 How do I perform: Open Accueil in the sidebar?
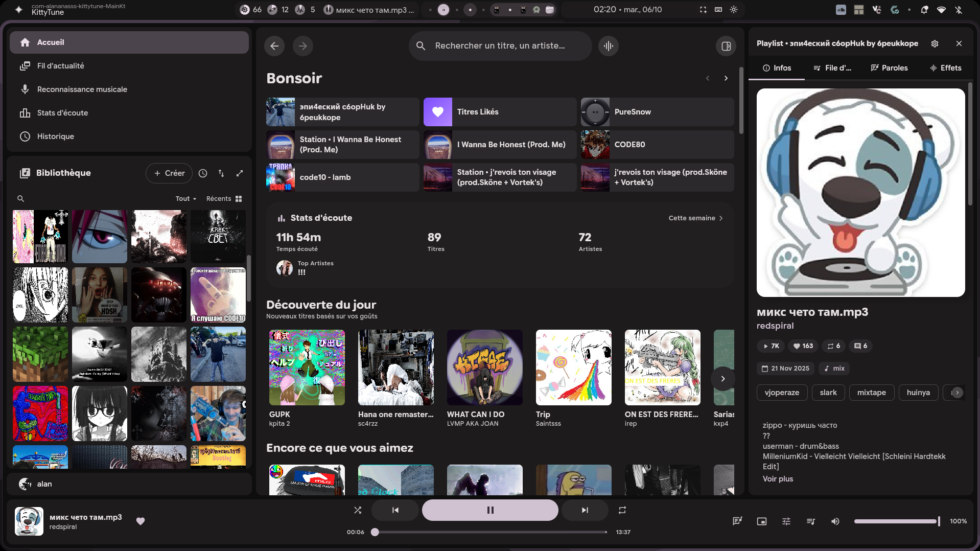pyautogui.click(x=129, y=42)
